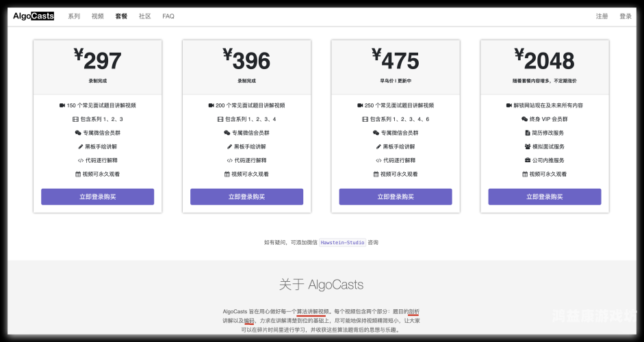Click the ¥2048 price heading

point(545,60)
